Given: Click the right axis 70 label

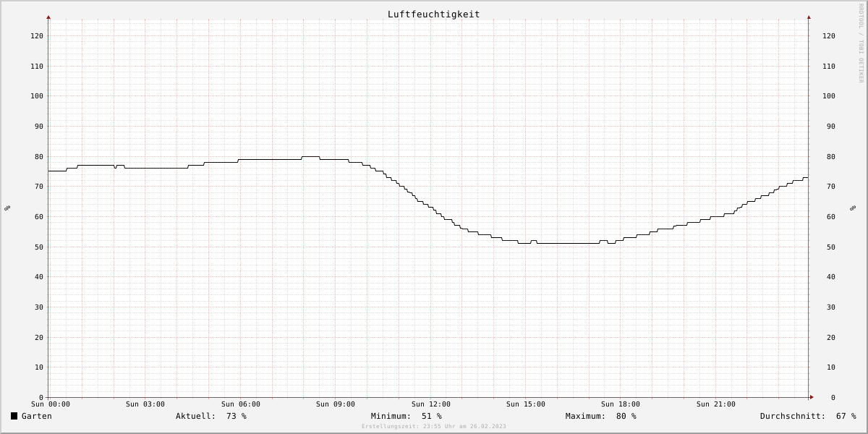Looking at the screenshot, I should pyautogui.click(x=831, y=187).
